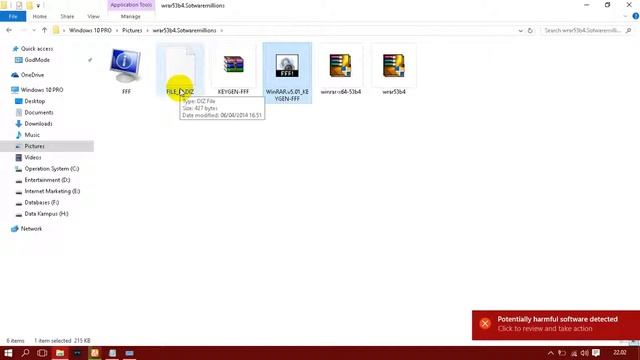Viewport: 640px width, 360px height.
Task: Switch to the View ribbon tab
Action: [93, 16]
